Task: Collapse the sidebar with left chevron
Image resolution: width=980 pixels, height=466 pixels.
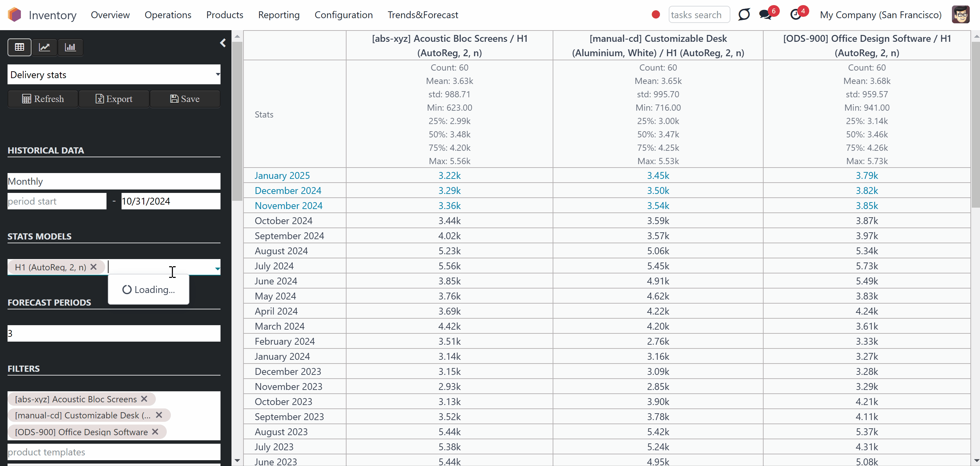Action: pyautogui.click(x=223, y=43)
